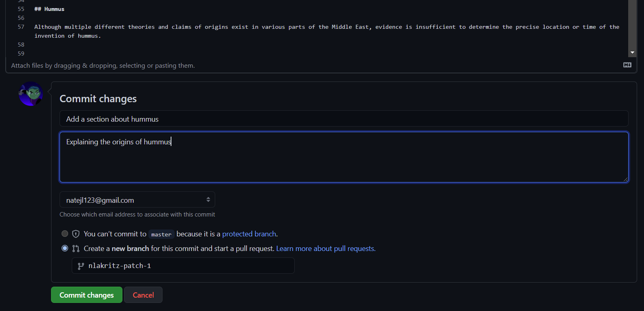Viewport: 644px width, 311px height.
Task: Click the green Commit changes button
Action: [x=87, y=295]
